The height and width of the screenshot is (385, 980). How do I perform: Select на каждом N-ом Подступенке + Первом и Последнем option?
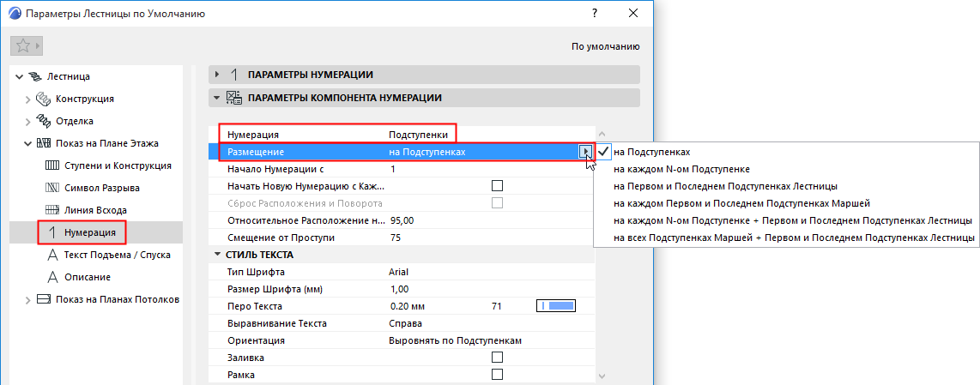click(793, 220)
